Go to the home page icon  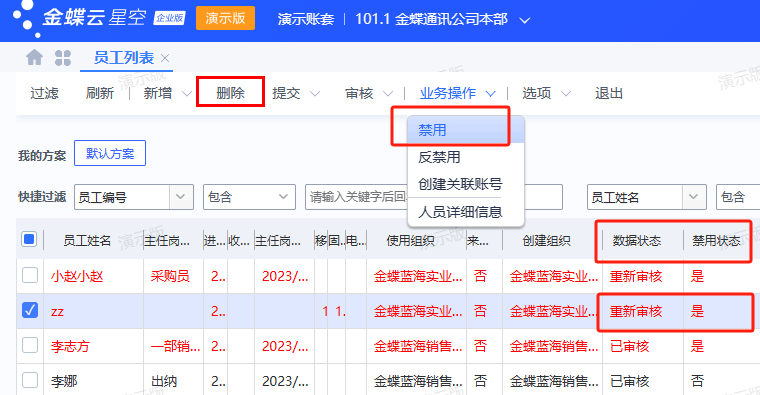coord(34,58)
